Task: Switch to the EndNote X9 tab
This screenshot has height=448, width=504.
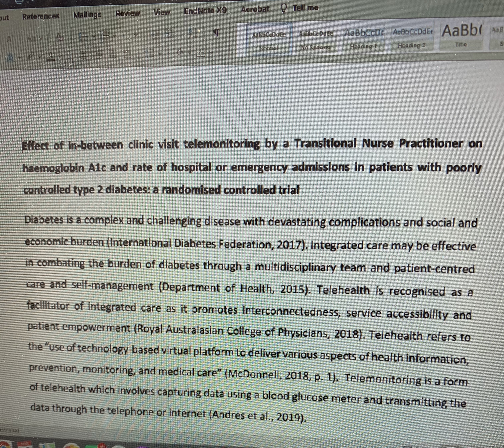Action: [205, 11]
